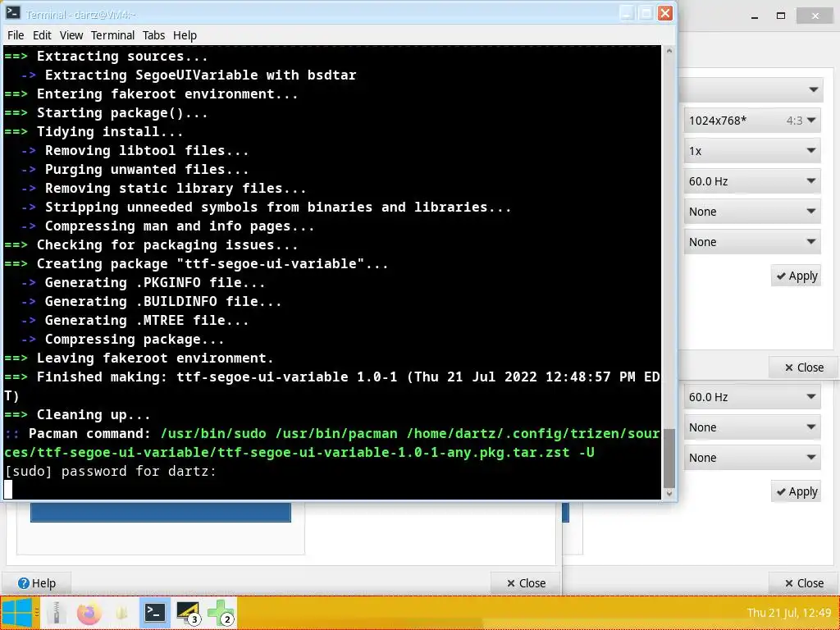840x630 pixels.
Task: Click the terminal scrollbar thumb
Action: click(x=669, y=458)
